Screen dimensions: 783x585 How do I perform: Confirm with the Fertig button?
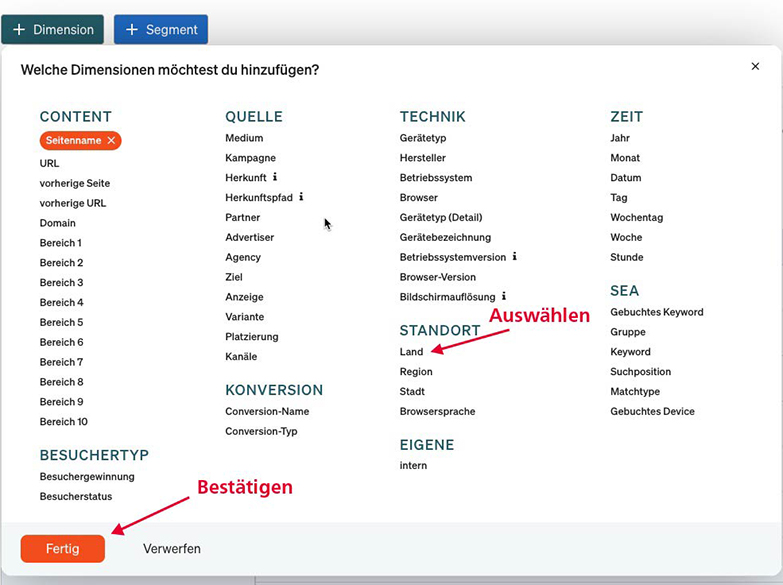coord(63,549)
